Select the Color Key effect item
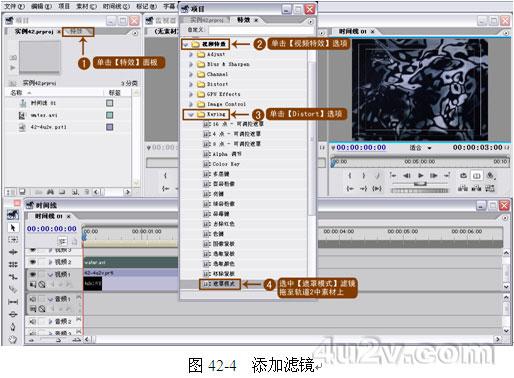This screenshot has width=514, height=378. pos(222,164)
